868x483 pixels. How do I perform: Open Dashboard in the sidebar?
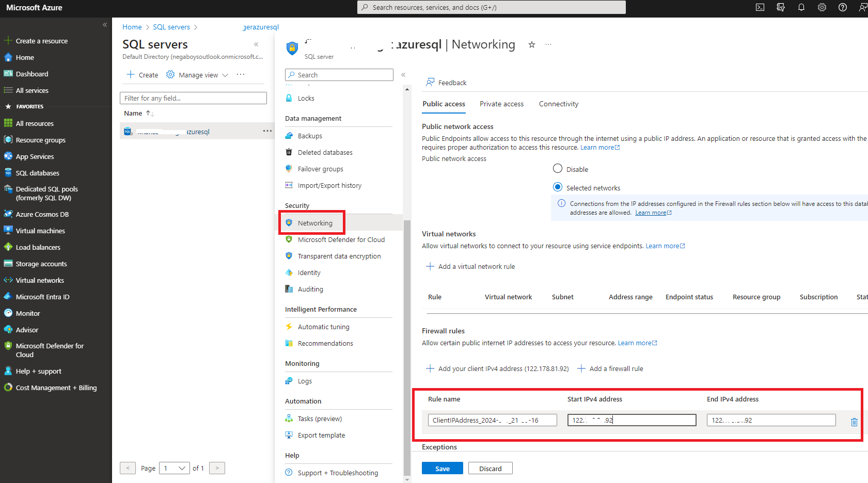32,74
